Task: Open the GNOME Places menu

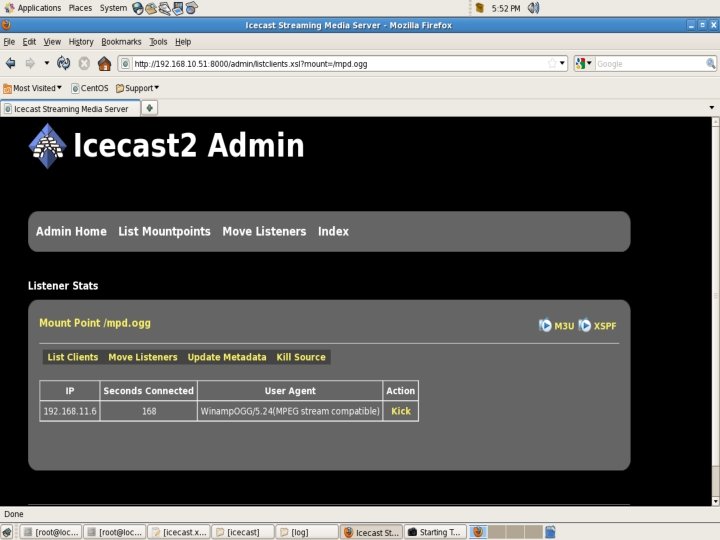Action: coord(80,8)
